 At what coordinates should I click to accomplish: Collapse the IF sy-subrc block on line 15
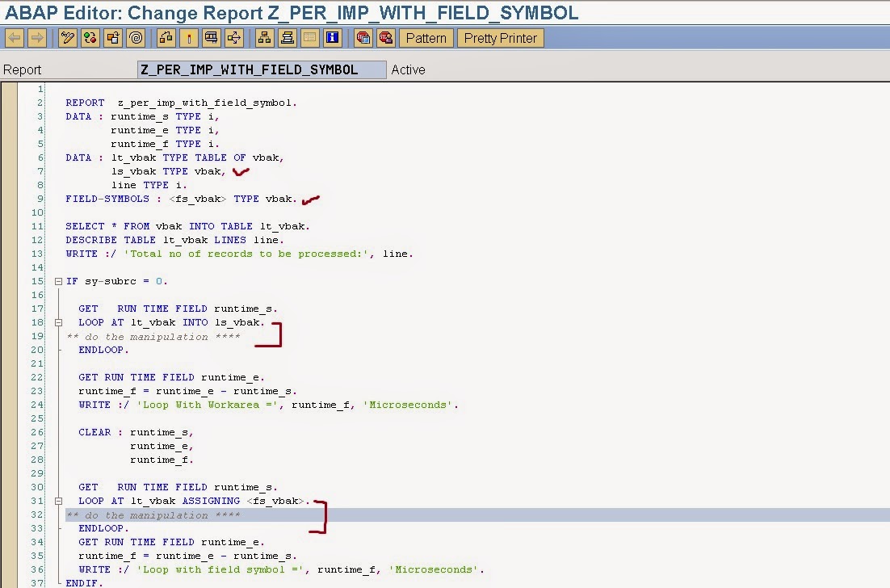click(x=57, y=281)
